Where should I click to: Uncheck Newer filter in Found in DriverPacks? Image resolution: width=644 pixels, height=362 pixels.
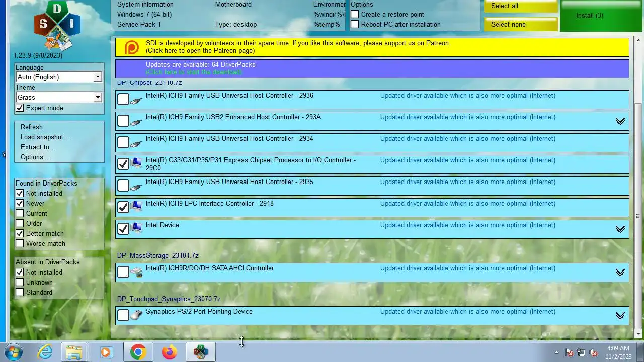(20, 203)
